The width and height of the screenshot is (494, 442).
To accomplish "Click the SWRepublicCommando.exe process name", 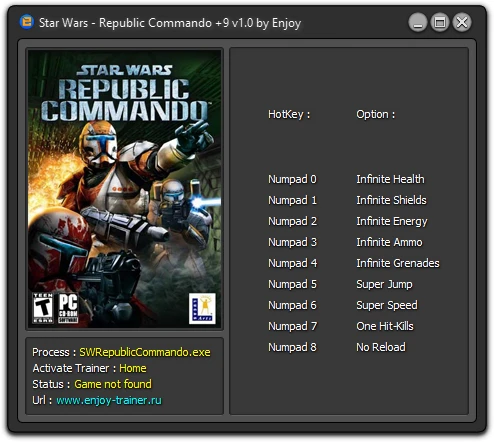I will [145, 352].
